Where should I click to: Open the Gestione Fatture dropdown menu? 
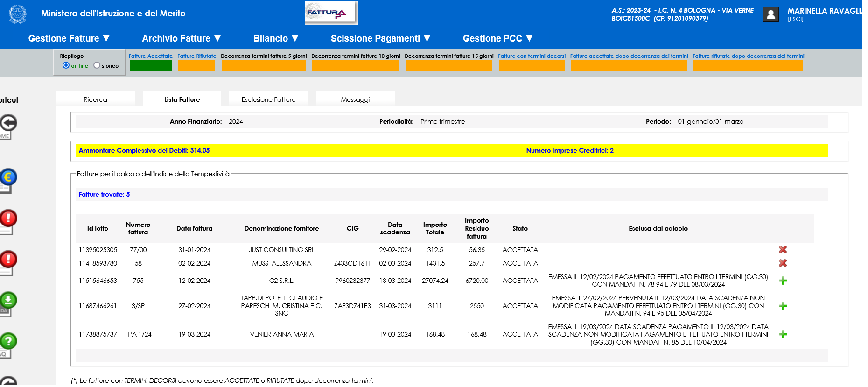[69, 38]
